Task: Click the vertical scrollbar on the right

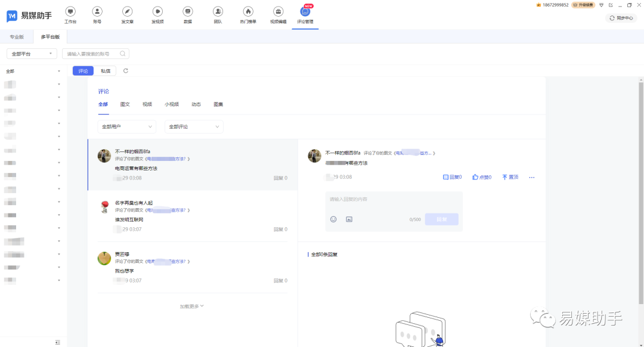Action: pos(640,193)
